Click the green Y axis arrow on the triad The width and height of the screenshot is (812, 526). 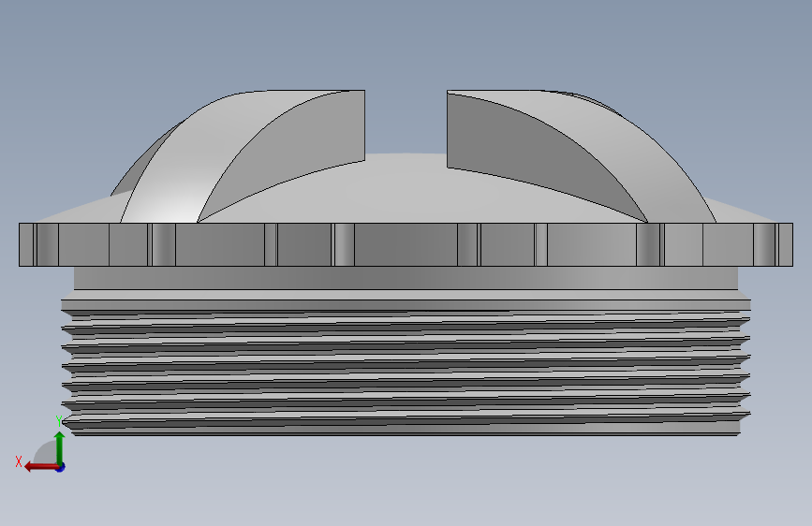pyautogui.click(x=60, y=447)
